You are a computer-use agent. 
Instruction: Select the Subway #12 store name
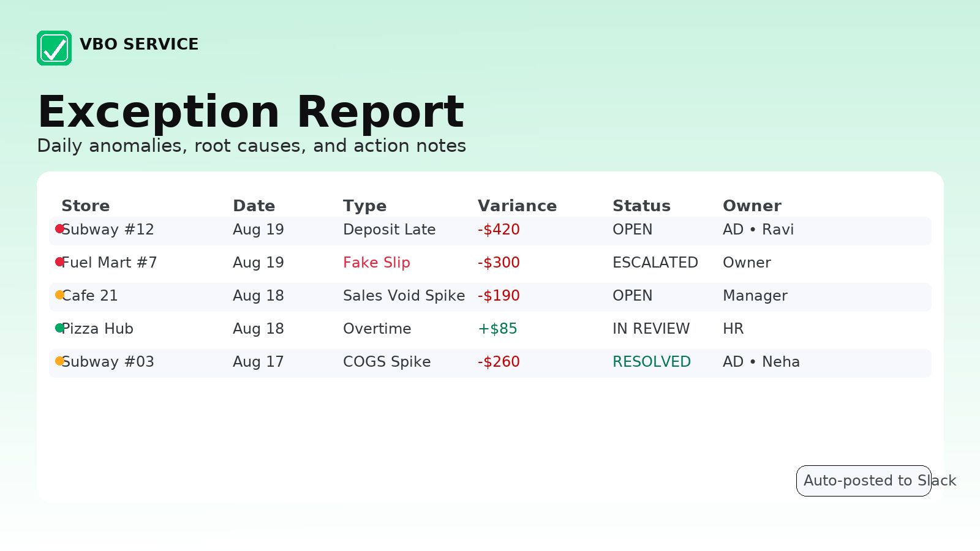click(x=108, y=230)
